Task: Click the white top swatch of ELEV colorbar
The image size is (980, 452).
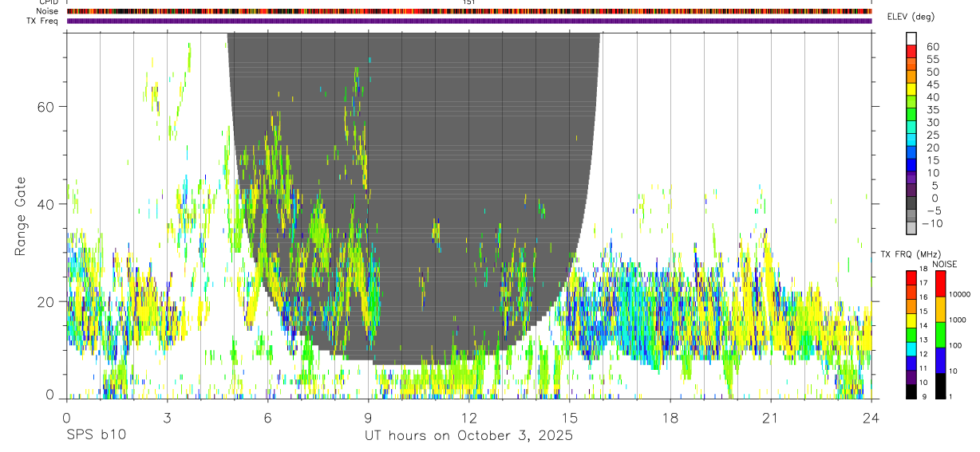Action: pos(911,38)
